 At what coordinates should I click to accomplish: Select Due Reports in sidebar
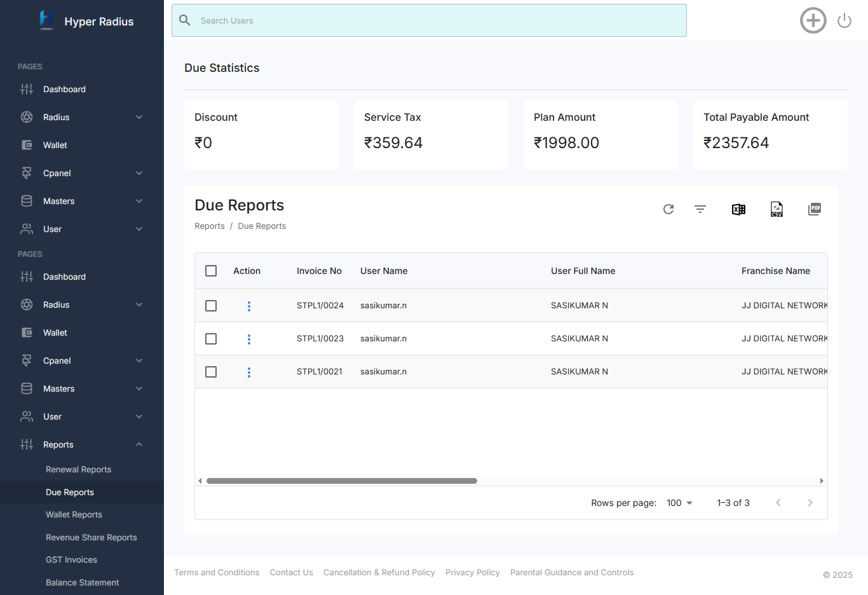[x=70, y=493]
